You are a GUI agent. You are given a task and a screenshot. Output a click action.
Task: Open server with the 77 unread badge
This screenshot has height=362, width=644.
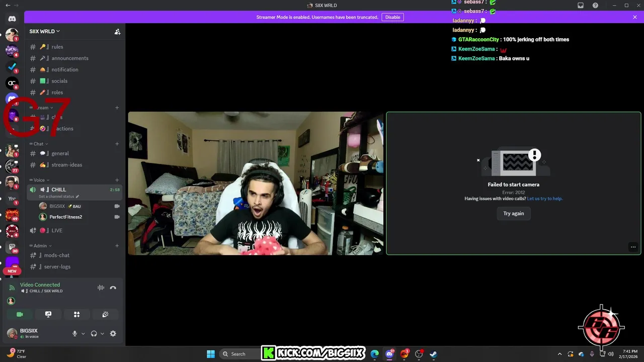tap(12, 166)
